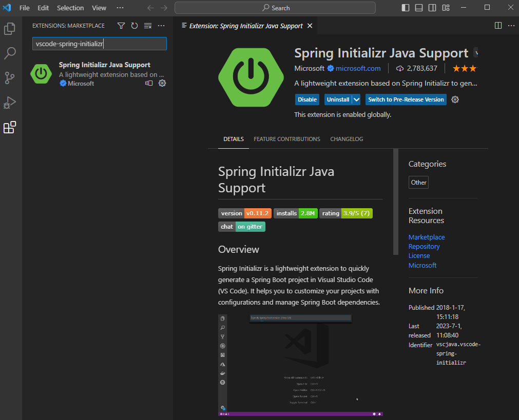The height and width of the screenshot is (420, 519).
Task: Split the editor to the right
Action: point(498,26)
